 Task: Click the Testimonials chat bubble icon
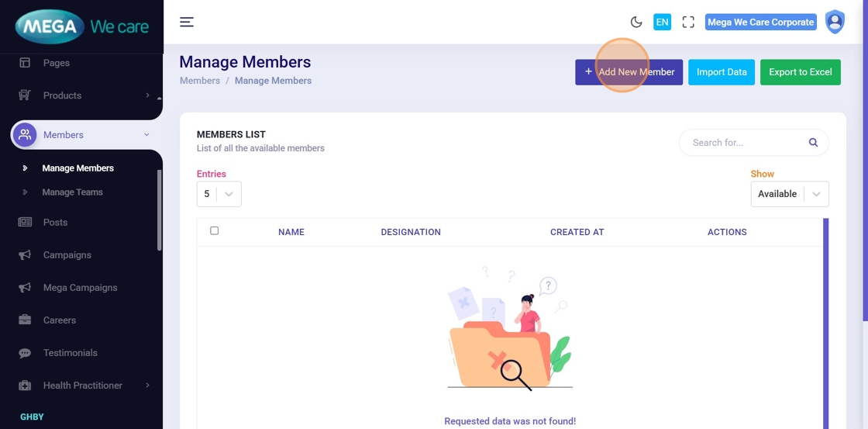(25, 353)
